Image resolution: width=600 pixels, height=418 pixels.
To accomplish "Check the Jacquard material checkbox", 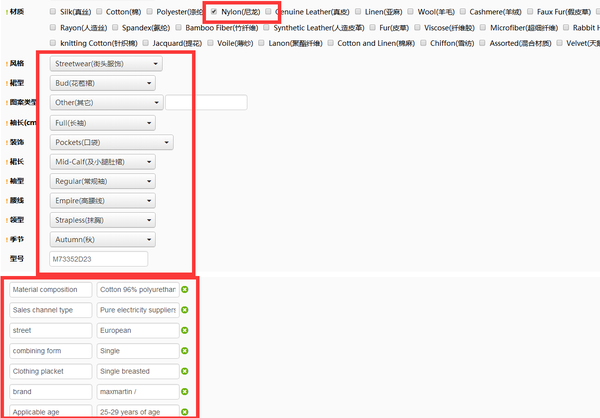I will click(x=145, y=43).
